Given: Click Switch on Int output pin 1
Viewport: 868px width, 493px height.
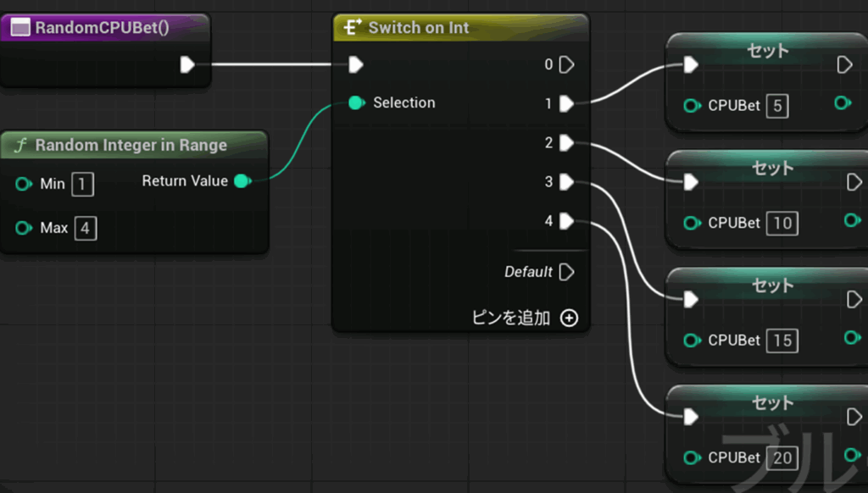Looking at the screenshot, I should 566,103.
